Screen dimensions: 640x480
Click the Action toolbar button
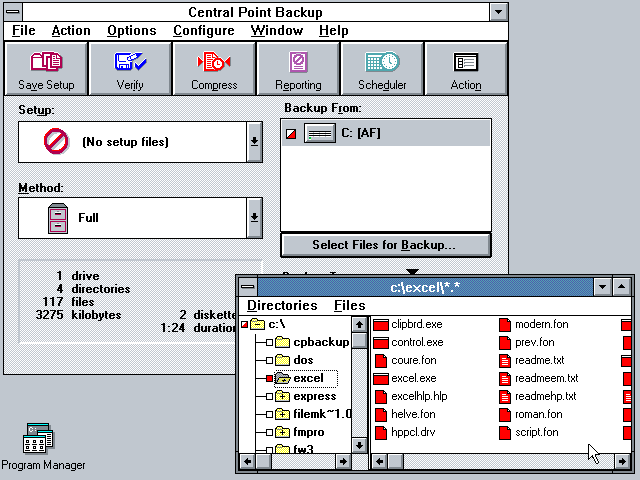466,69
